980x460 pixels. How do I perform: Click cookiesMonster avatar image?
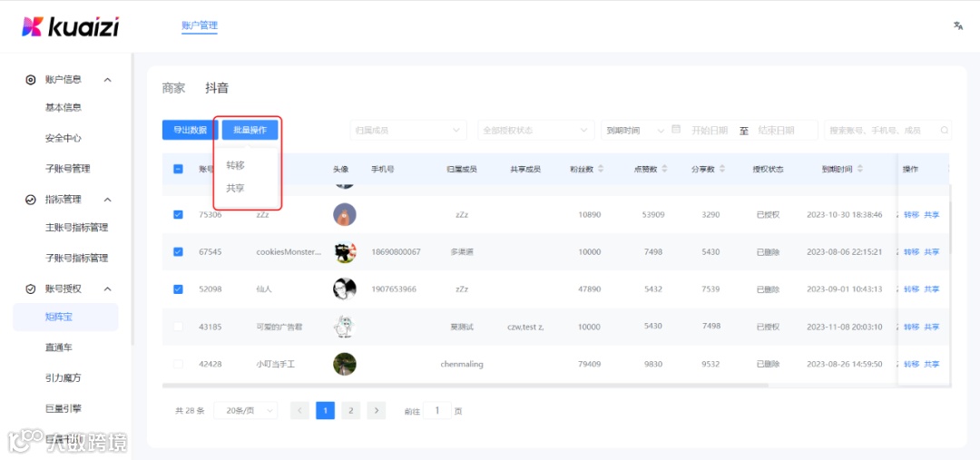coord(345,252)
